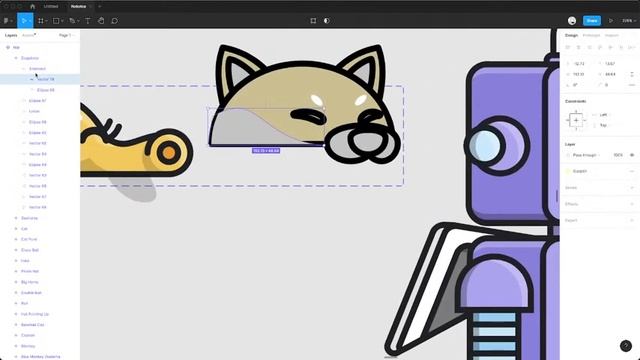Click the yellow fill color swatch
The height and width of the screenshot is (360, 640).
click(568, 171)
